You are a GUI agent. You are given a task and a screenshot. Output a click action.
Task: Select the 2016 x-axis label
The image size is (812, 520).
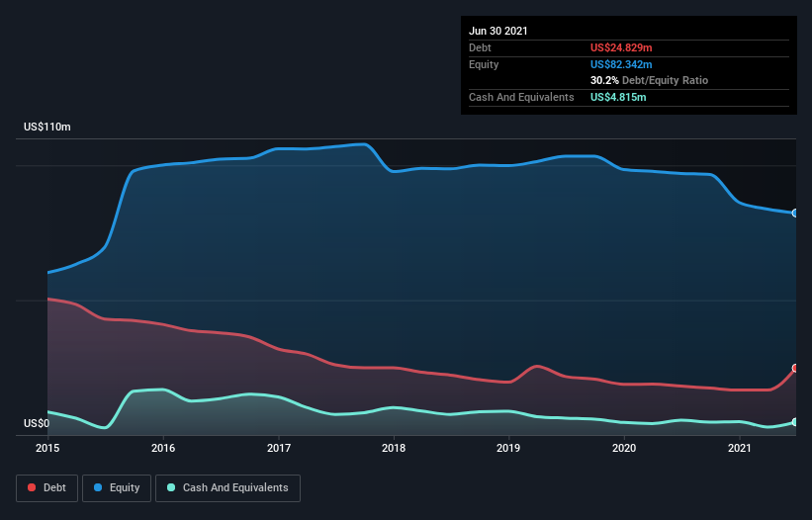[x=163, y=448]
